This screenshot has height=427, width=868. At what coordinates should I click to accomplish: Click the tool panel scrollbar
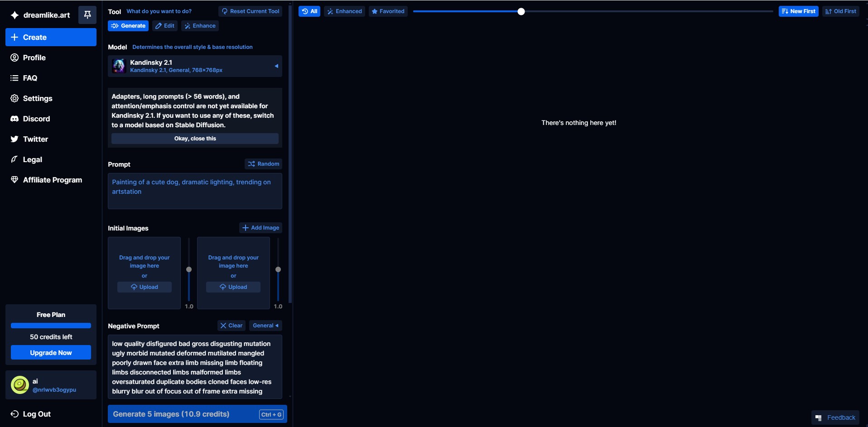coord(290,154)
